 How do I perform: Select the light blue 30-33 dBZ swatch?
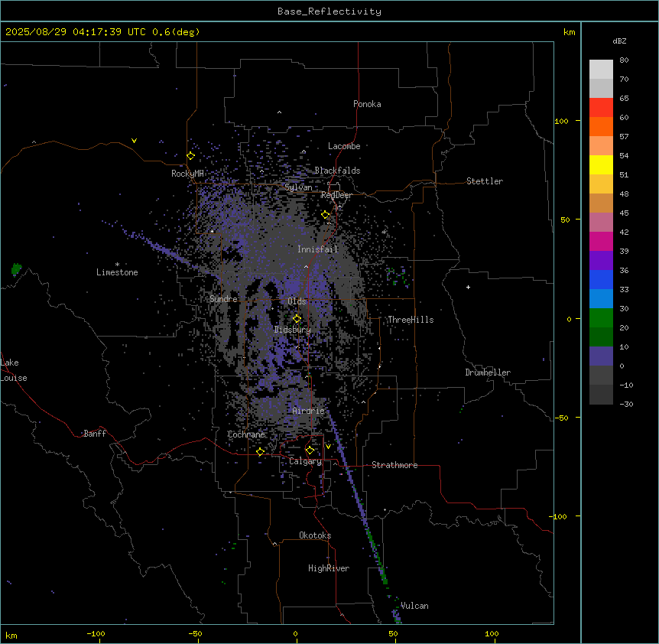point(601,299)
